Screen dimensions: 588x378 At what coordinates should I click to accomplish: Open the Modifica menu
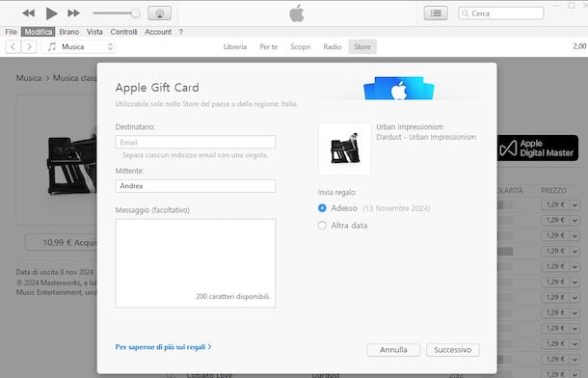tap(38, 32)
